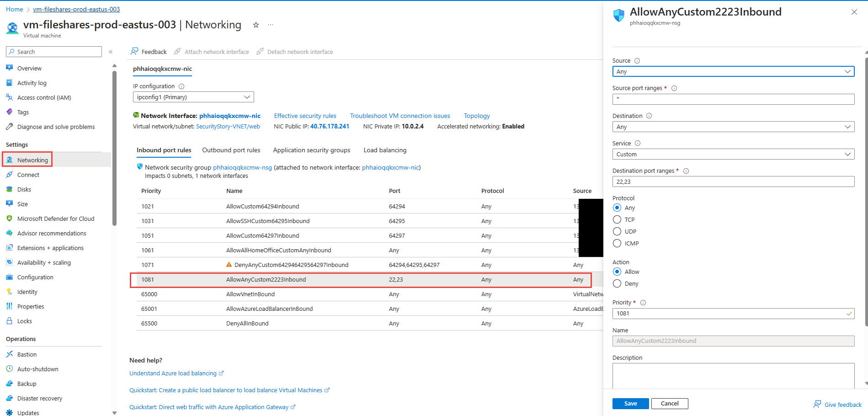Viewport: 868px width, 416px height.
Task: Click the Overview sidebar icon
Action: [9, 68]
